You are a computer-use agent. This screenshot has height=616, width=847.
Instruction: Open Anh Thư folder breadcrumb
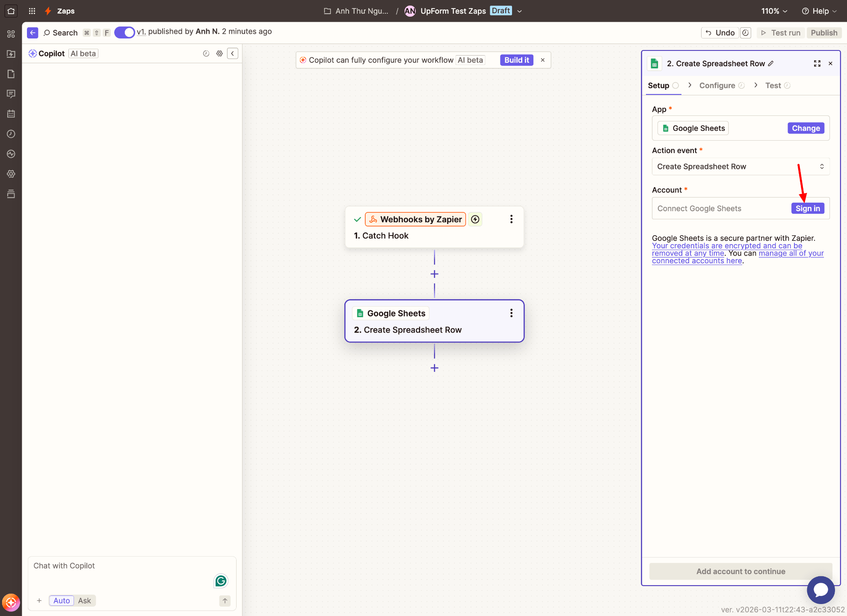coord(356,11)
